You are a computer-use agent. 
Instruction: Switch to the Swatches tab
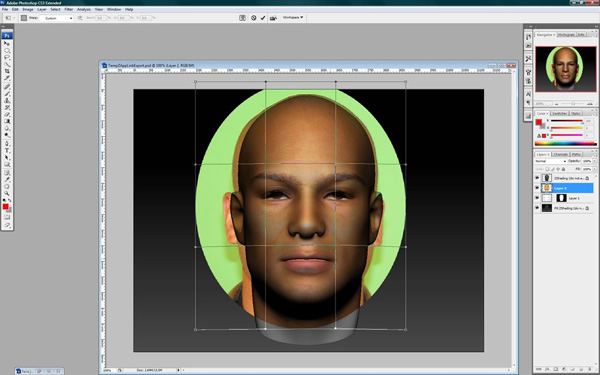[x=559, y=113]
